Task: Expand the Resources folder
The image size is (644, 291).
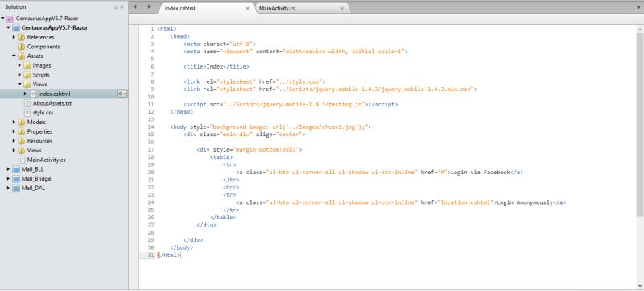Action: 14,141
